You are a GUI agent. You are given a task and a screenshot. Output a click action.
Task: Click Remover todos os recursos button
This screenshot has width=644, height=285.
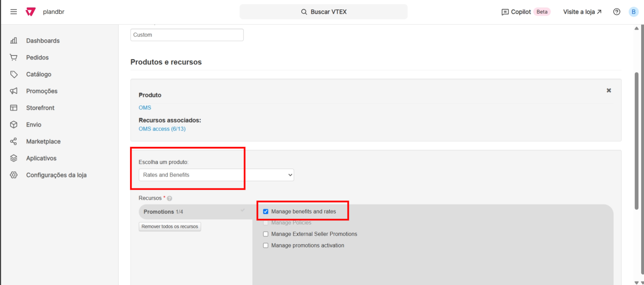170,227
